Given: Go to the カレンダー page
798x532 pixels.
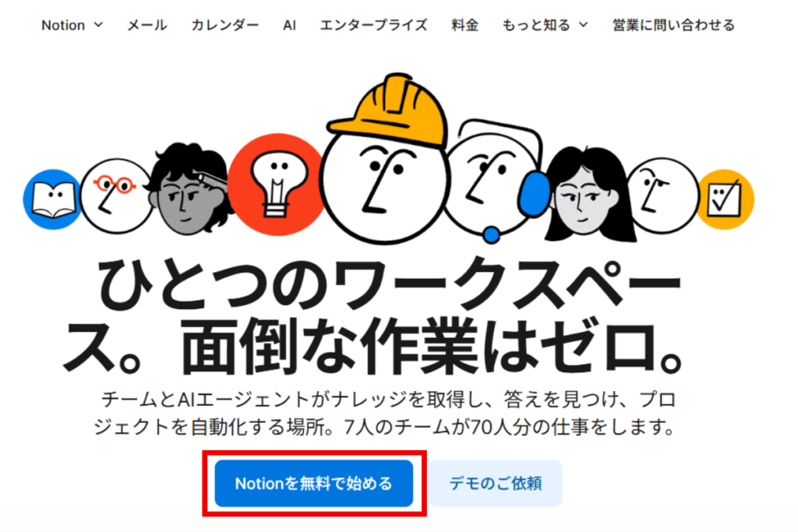Looking at the screenshot, I should click(225, 25).
